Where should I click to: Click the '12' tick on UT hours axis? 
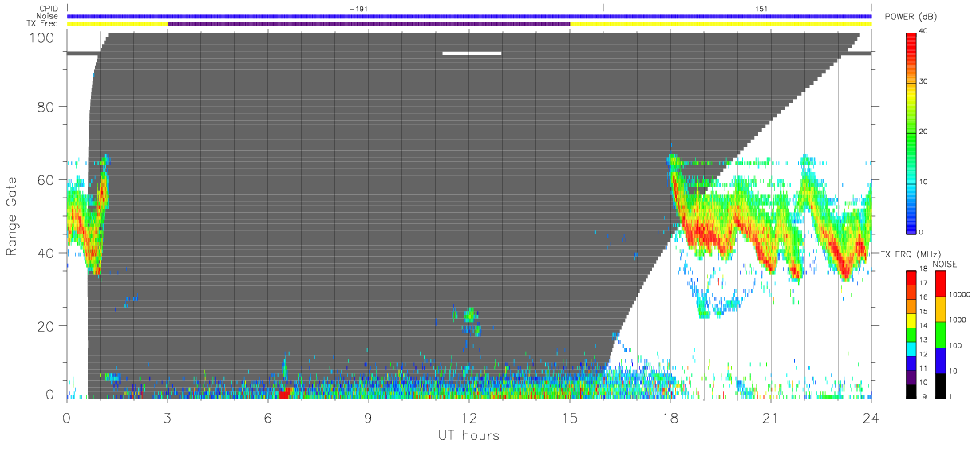click(468, 418)
